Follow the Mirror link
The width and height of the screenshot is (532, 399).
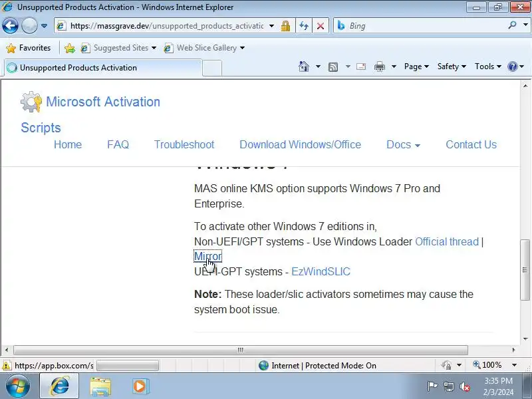click(x=208, y=257)
